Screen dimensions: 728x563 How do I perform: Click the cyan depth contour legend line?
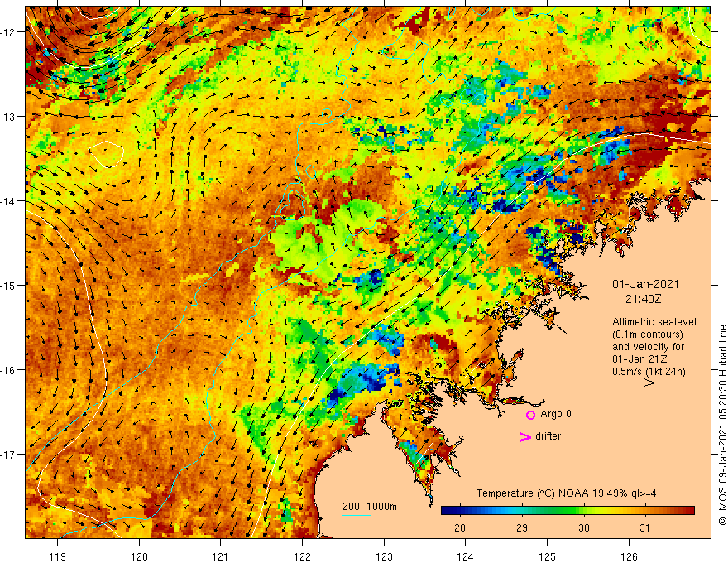click(x=356, y=515)
